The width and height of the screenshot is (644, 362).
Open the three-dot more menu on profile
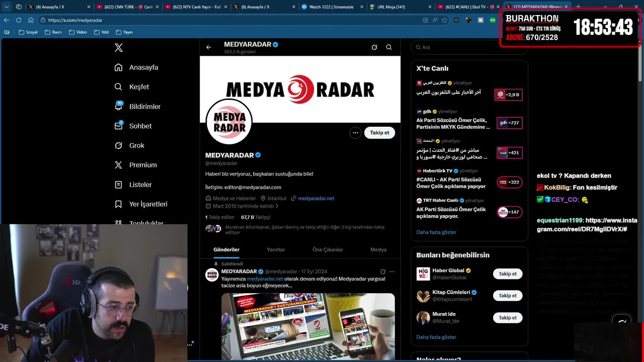355,133
